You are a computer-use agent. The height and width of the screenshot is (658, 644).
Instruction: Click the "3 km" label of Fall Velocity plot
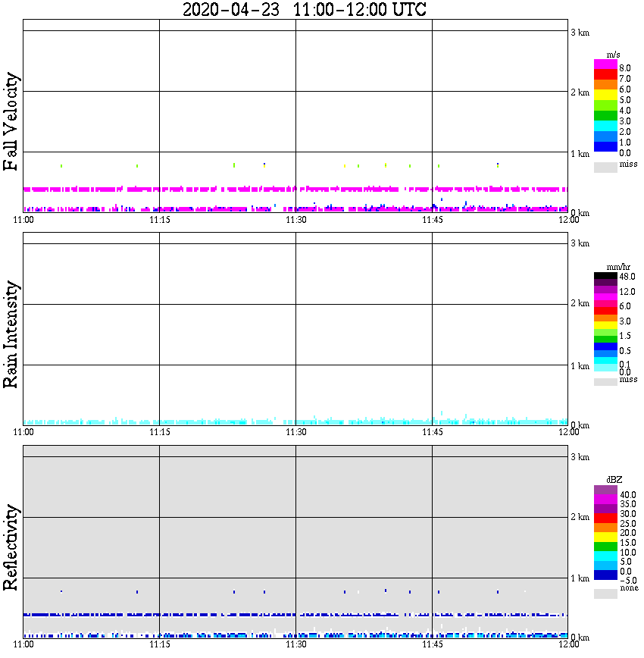coord(580,33)
